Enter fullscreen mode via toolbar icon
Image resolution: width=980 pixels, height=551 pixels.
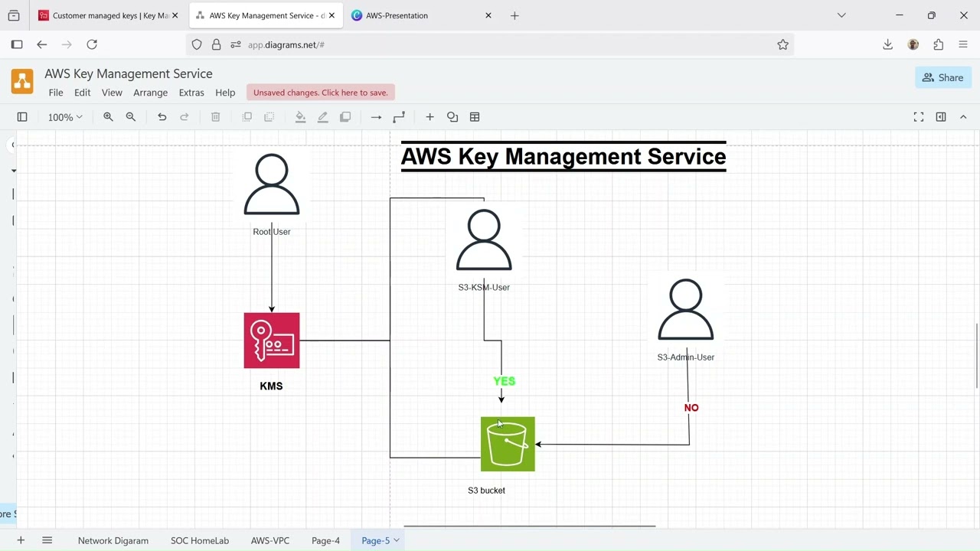919,117
